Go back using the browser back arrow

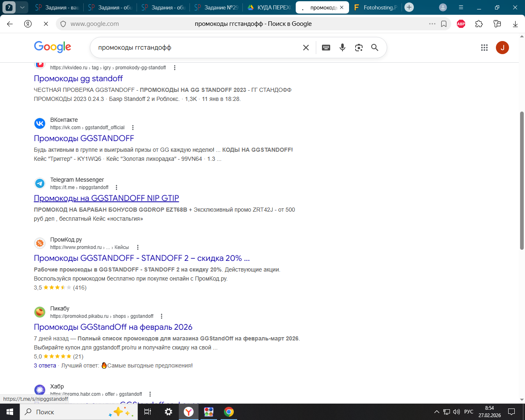point(10,24)
